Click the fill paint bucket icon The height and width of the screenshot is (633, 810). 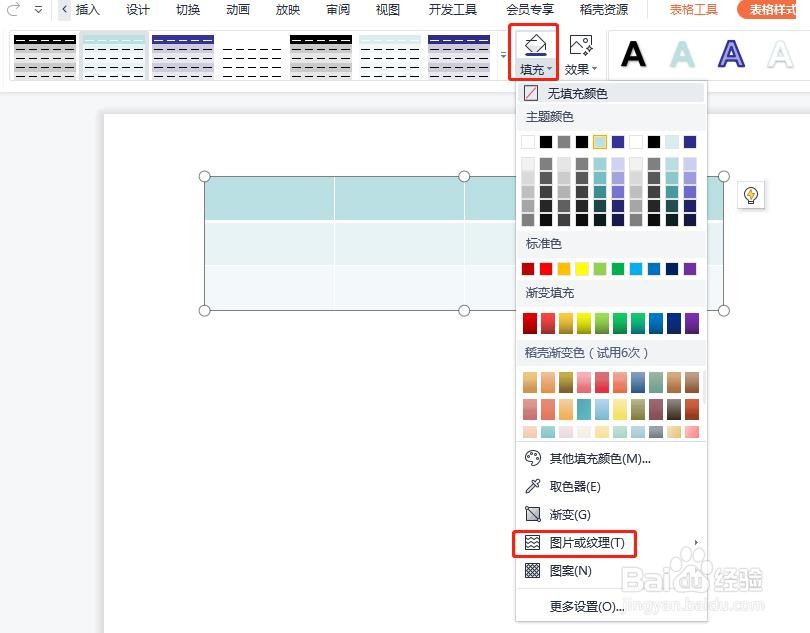[x=536, y=45]
